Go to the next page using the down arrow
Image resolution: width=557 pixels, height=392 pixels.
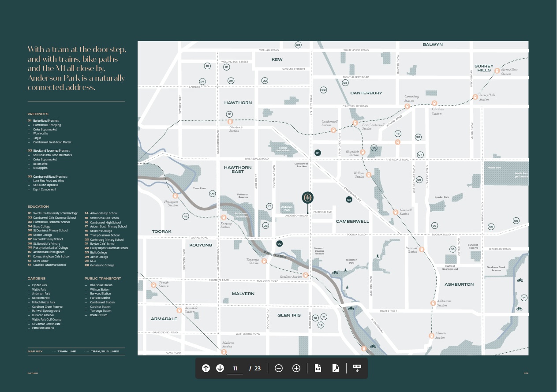[x=220, y=368]
